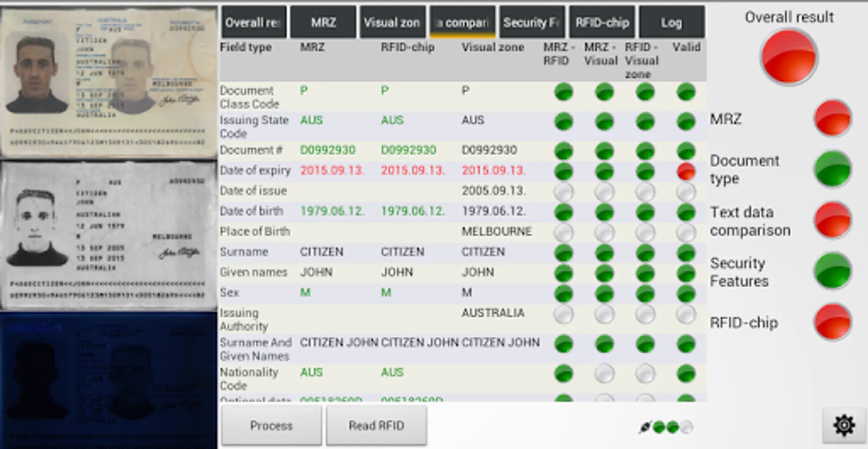Click the '2005.09.13.' date of issue value
The image size is (868, 449).
pyautogui.click(x=494, y=191)
